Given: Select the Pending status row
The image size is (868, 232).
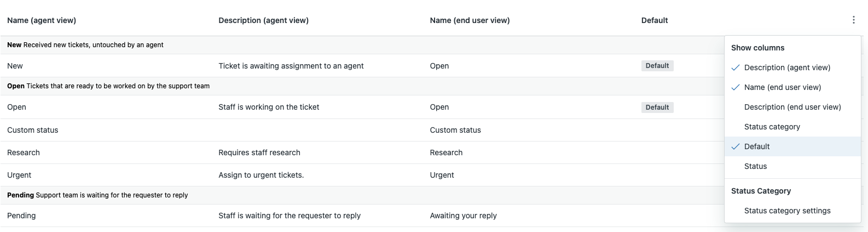Looking at the screenshot, I should click(21, 216).
